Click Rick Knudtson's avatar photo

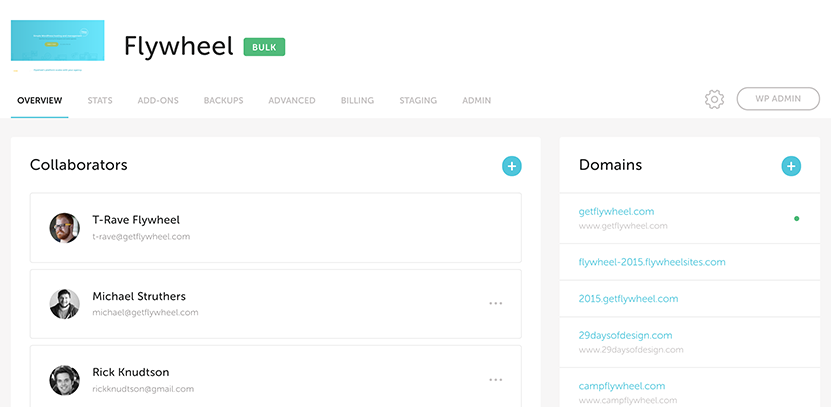(x=65, y=380)
